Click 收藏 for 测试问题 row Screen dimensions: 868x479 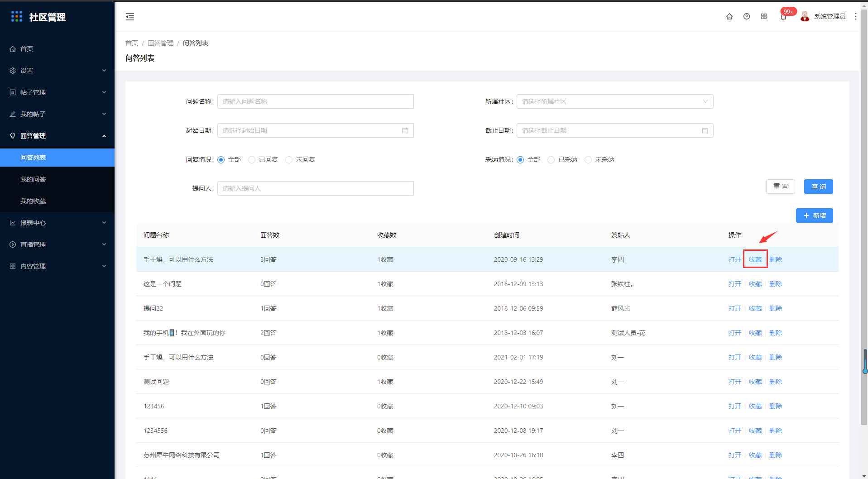[x=755, y=382]
